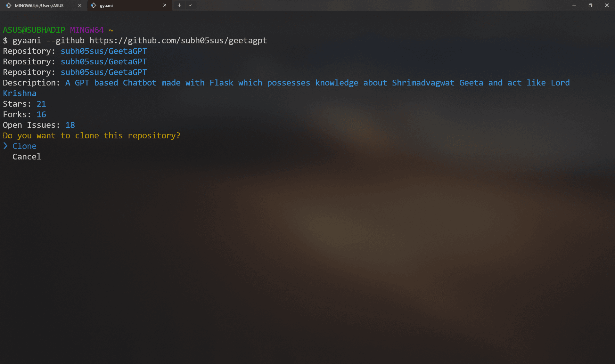
Task: Switch to the MINGW64 ASUS tab
Action: (x=39, y=5)
